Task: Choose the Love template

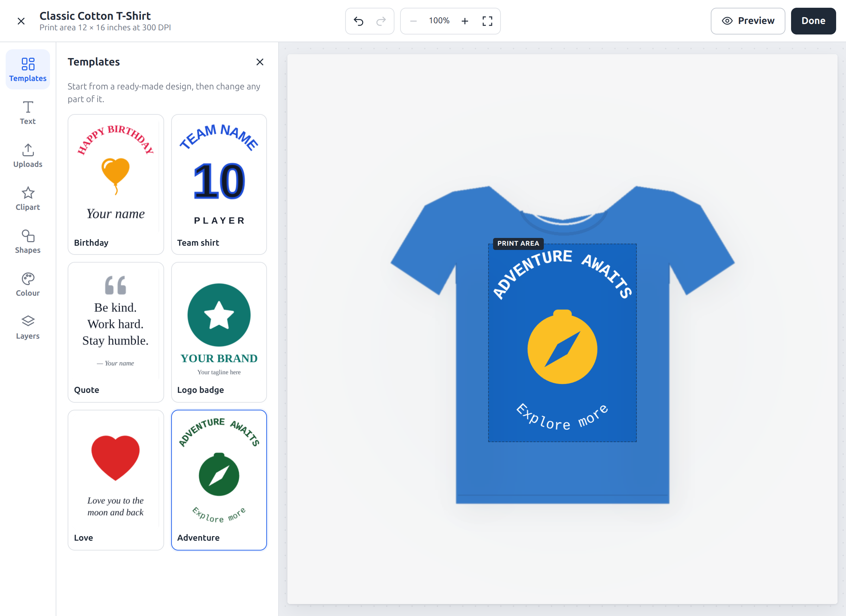Action: click(116, 480)
